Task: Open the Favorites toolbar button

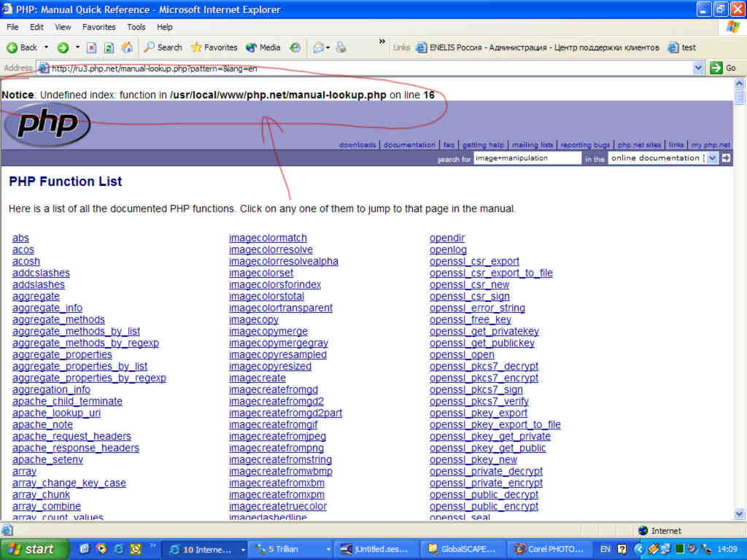Action: [x=214, y=47]
